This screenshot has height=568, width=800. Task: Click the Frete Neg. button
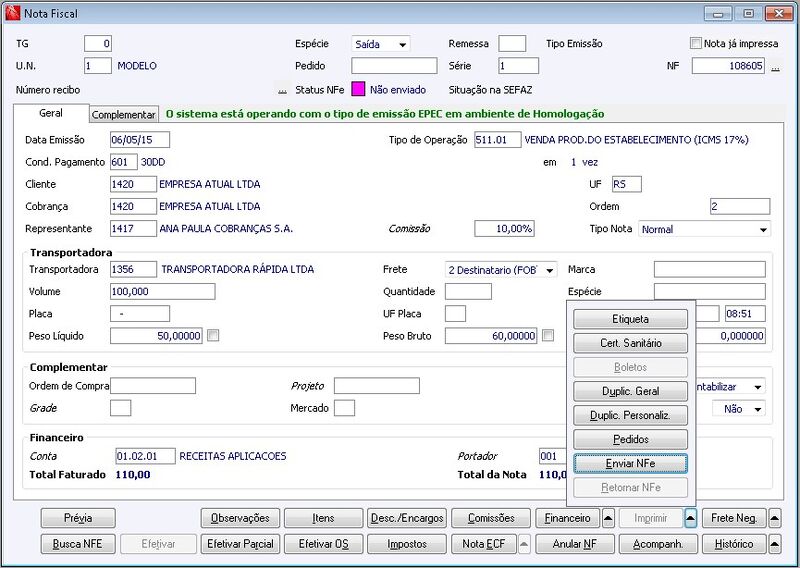pos(734,518)
